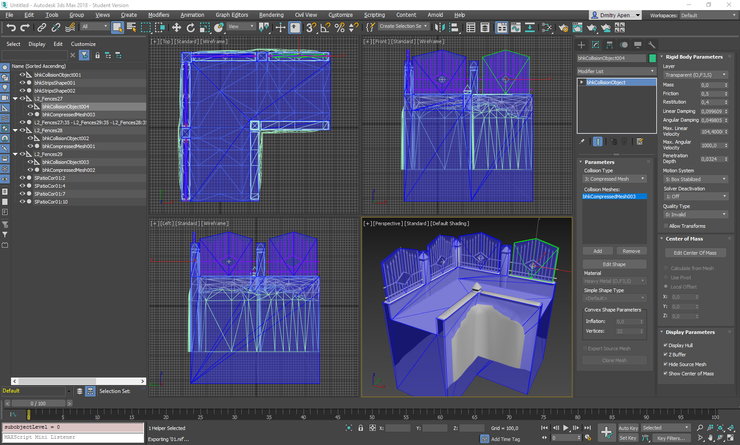Screen dimensions: 740x445
Task: Open the Modifier List dropdown
Action: coord(616,71)
